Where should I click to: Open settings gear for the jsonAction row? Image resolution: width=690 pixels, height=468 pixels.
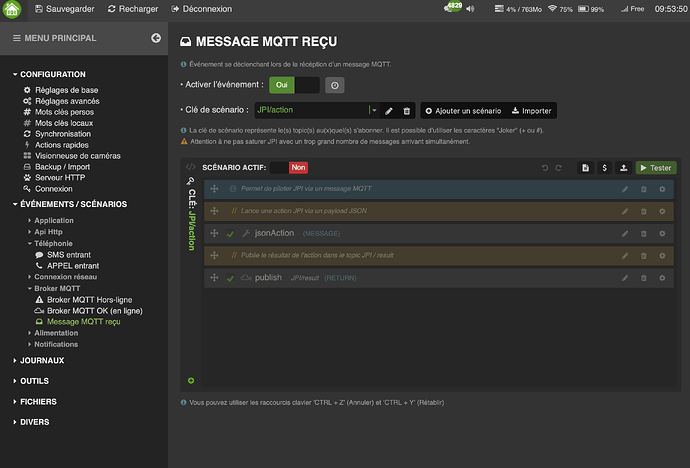tap(662, 233)
